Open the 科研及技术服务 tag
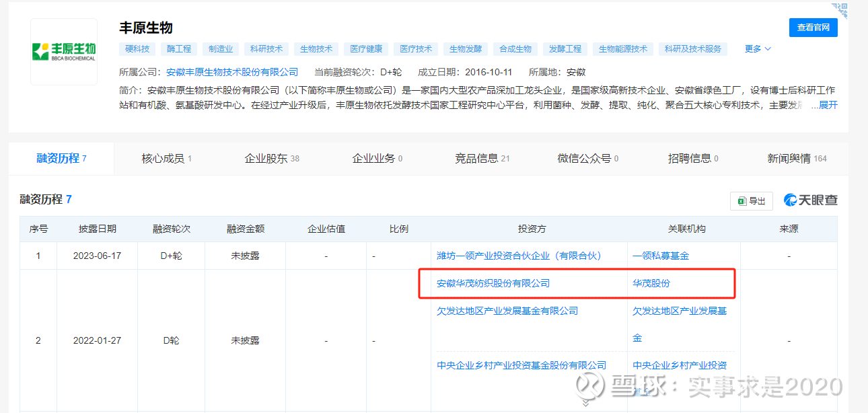 pos(693,49)
